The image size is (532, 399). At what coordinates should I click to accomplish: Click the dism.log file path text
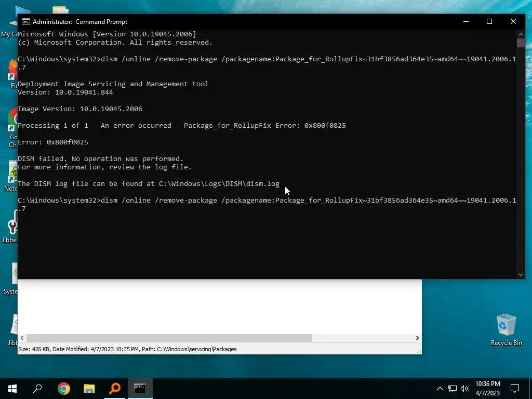coord(219,184)
